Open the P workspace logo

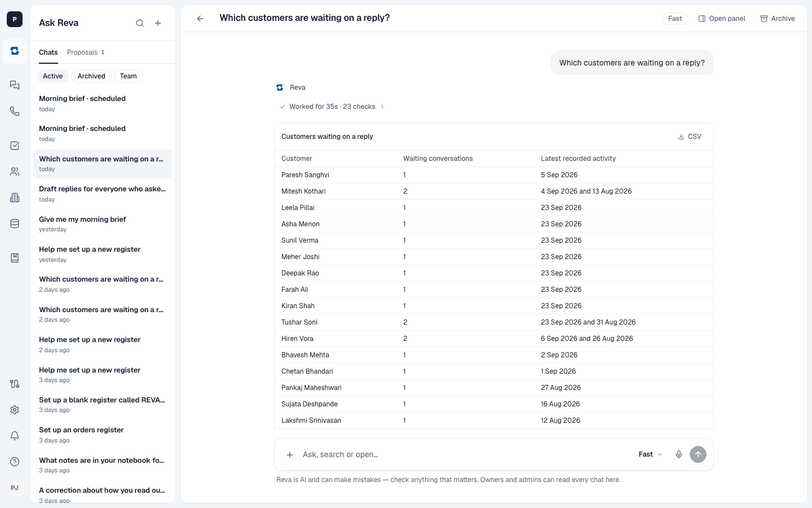pyautogui.click(x=15, y=19)
